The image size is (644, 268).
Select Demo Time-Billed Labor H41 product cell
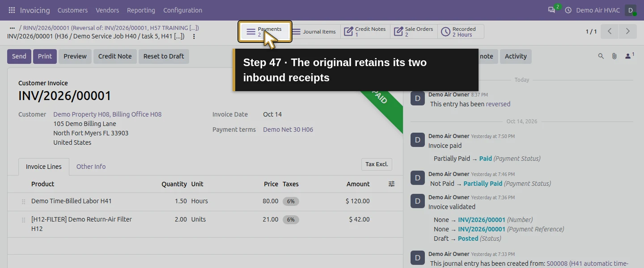pos(72,201)
